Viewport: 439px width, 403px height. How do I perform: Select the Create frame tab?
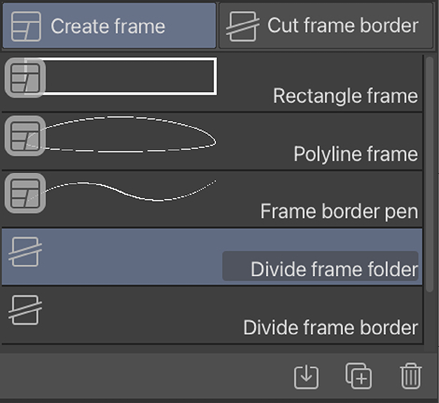pyautogui.click(x=109, y=26)
